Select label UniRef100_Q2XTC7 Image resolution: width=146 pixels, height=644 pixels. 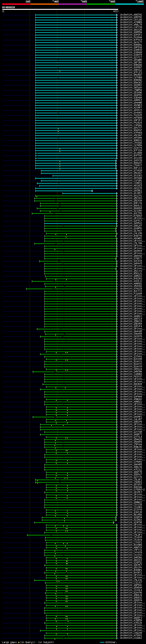click(131, 58)
